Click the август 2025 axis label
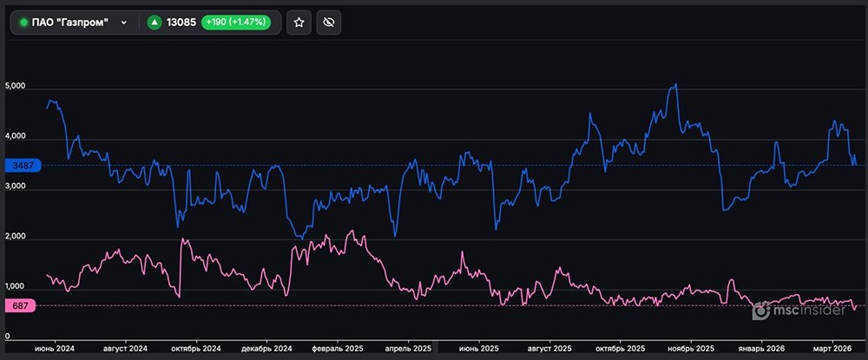The width and height of the screenshot is (868, 360). click(x=551, y=349)
